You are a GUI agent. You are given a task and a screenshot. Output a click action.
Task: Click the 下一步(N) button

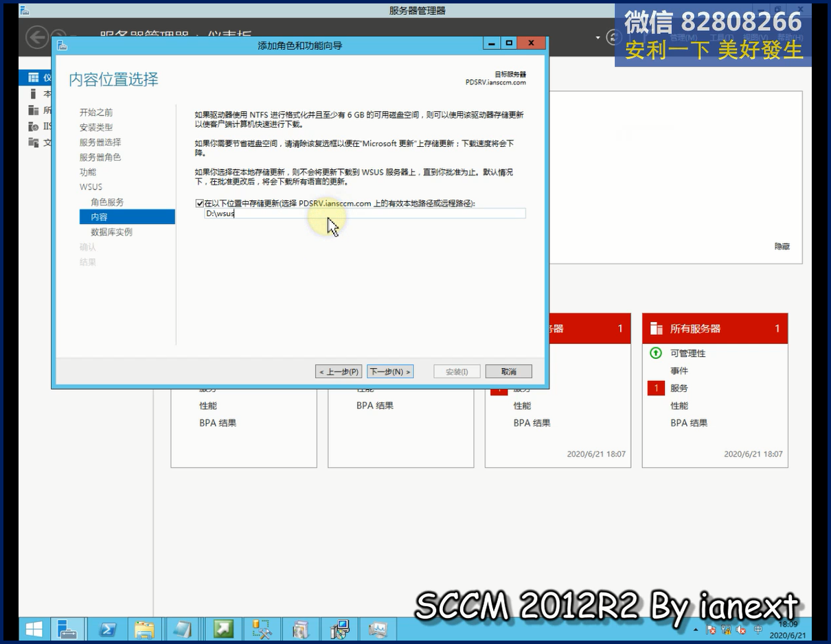390,371
